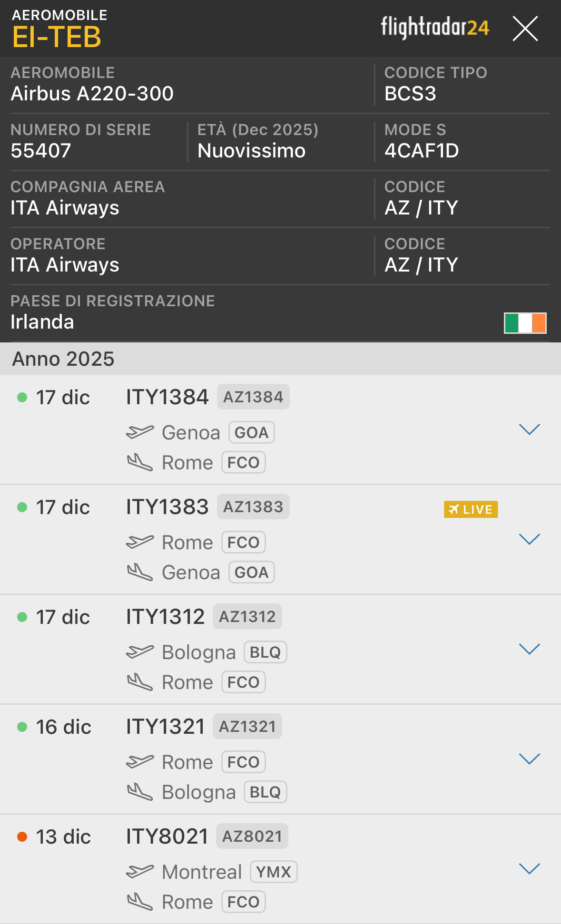Click the GOA departure airport code on ITY1384
This screenshot has height=924, width=561.
[251, 432]
